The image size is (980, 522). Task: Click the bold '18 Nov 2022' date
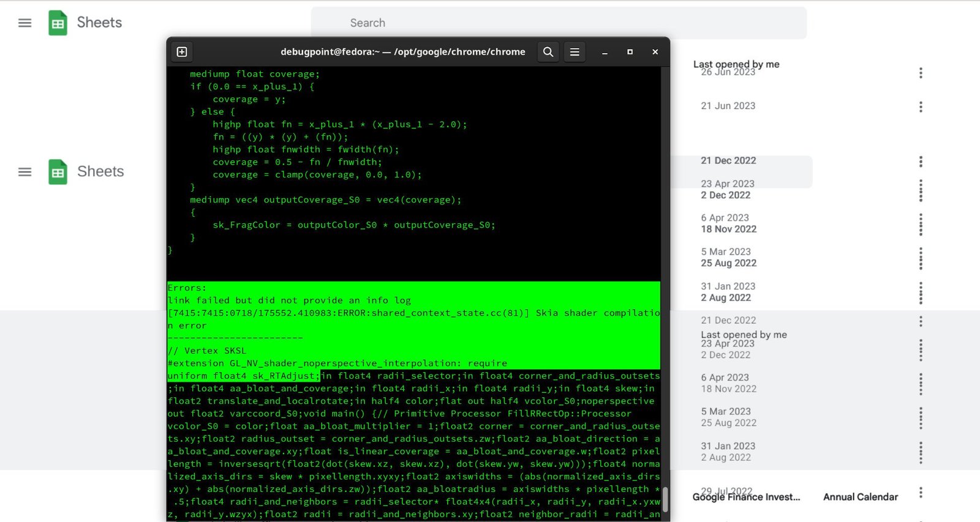coord(729,229)
